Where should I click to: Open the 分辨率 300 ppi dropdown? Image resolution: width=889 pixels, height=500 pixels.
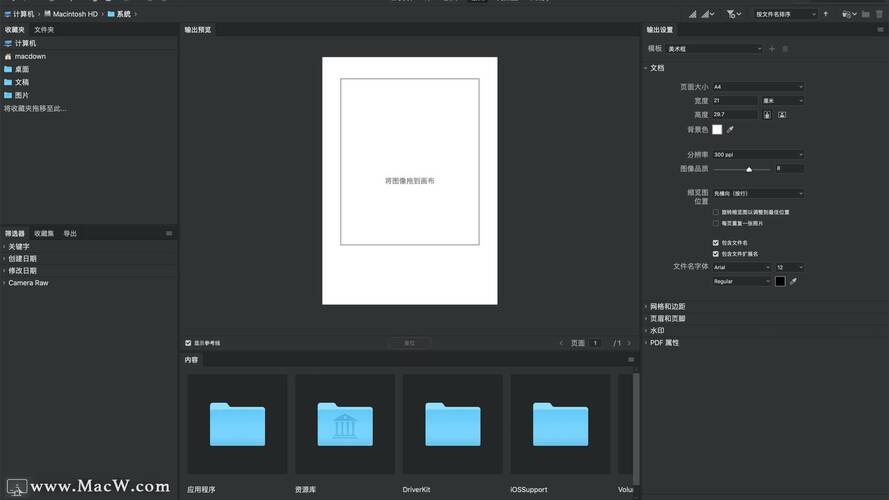click(758, 154)
